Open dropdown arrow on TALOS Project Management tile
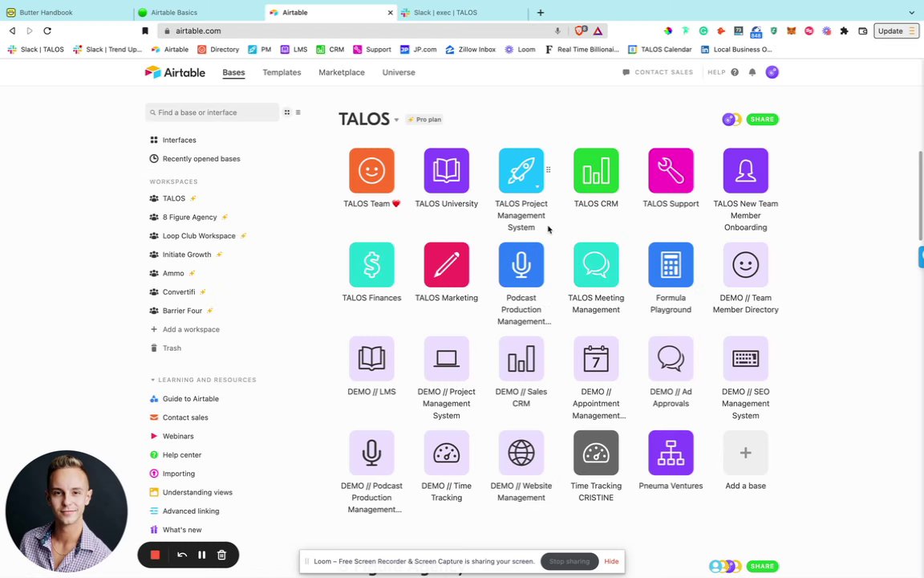Image resolution: width=924 pixels, height=578 pixels. click(537, 187)
